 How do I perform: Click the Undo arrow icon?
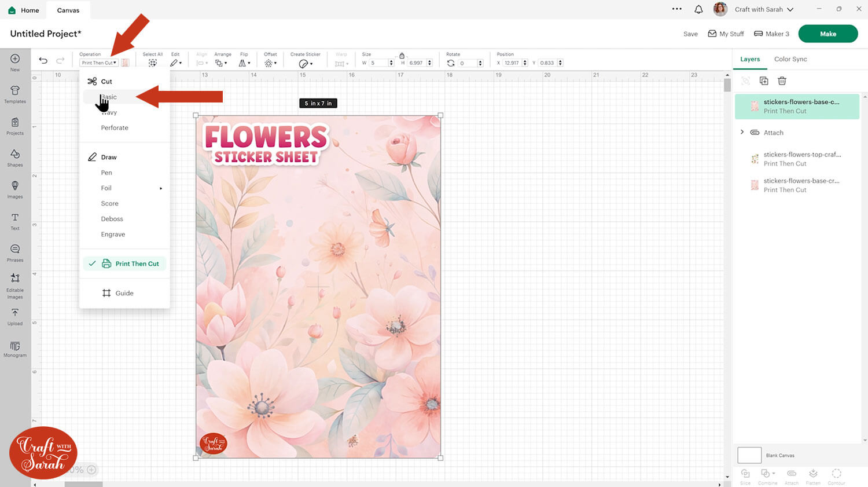point(43,60)
